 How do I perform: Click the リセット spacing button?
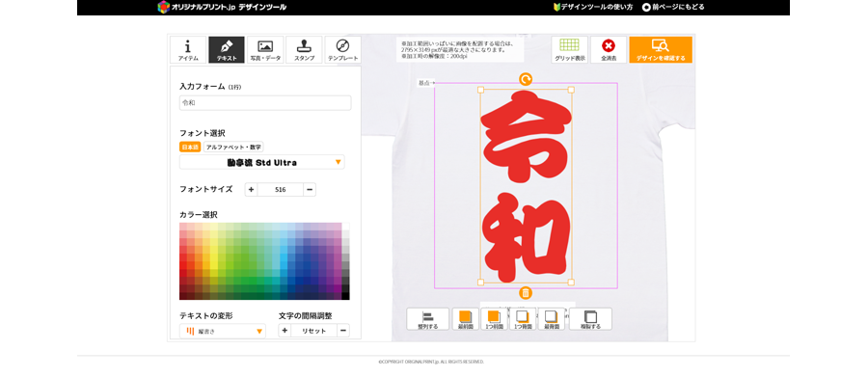(x=313, y=331)
